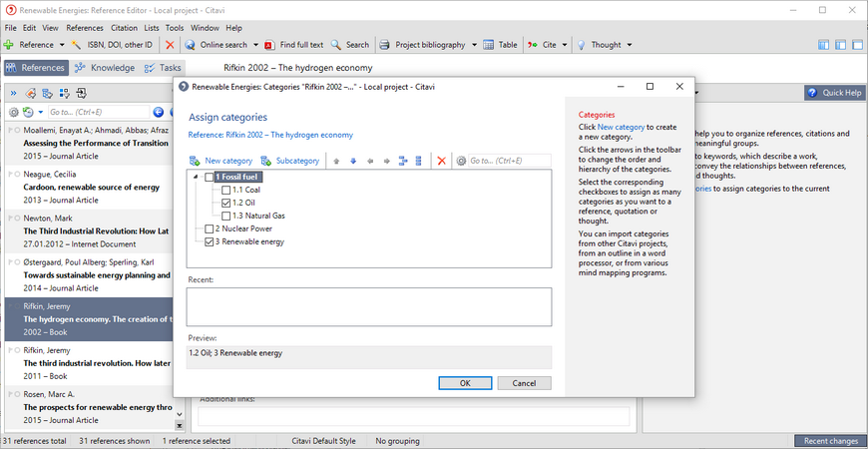Collapse the 1 Fossil fuel tree node
The height and width of the screenshot is (449, 868).
click(x=195, y=178)
